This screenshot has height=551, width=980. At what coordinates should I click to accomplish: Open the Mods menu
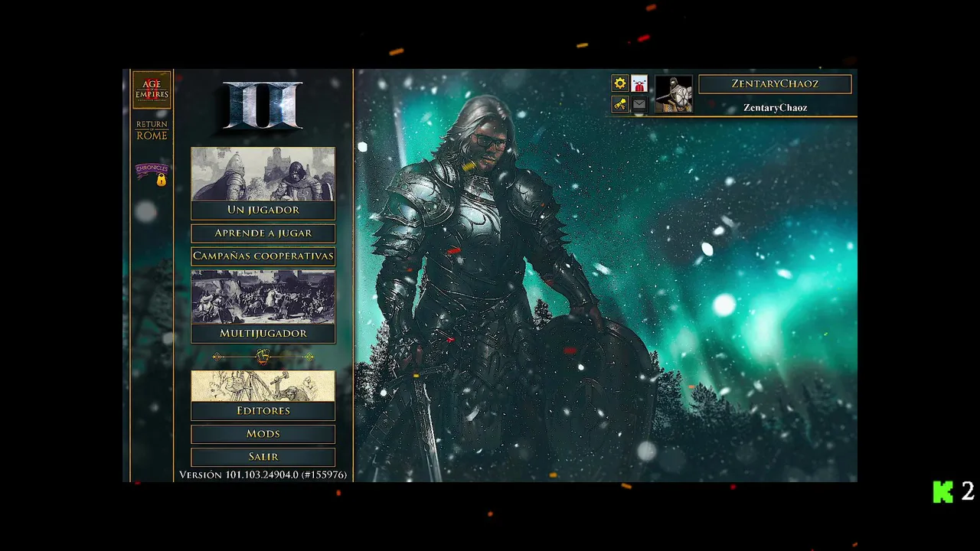point(263,434)
